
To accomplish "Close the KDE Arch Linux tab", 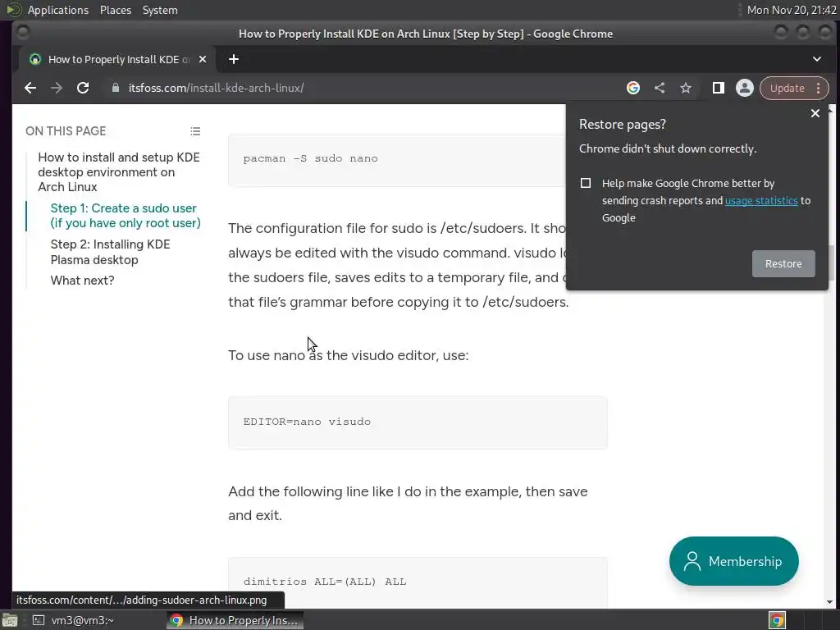I will (203, 59).
